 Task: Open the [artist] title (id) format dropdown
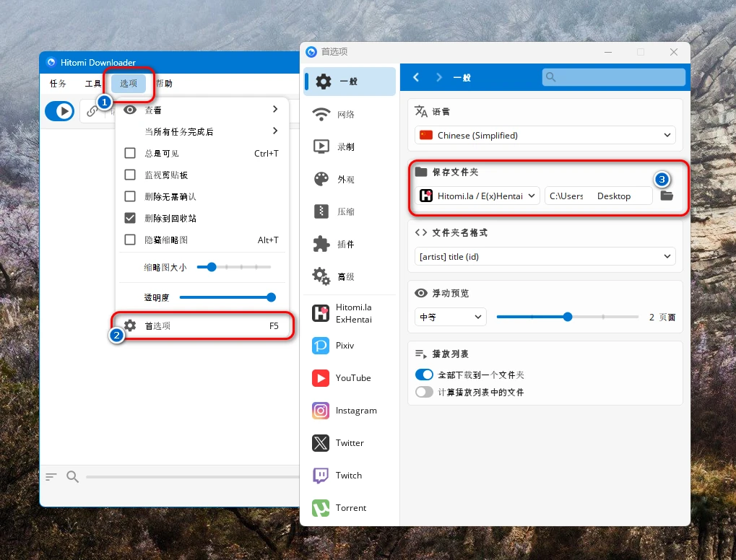point(545,256)
